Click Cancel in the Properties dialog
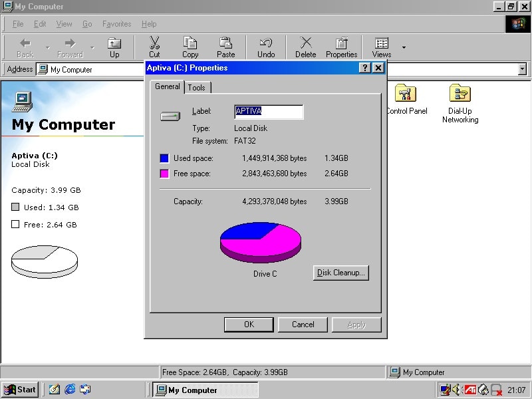 pos(303,325)
